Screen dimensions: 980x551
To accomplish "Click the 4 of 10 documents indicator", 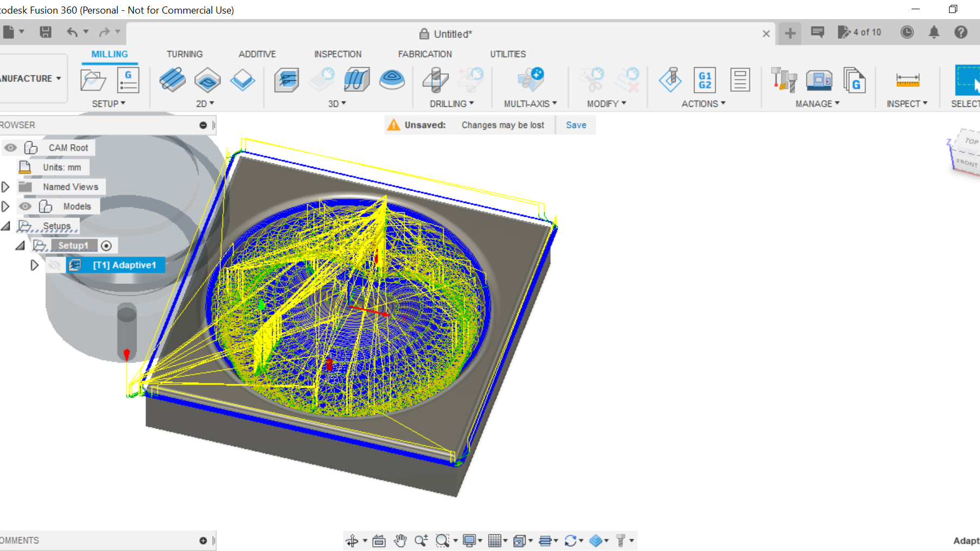I will click(859, 32).
